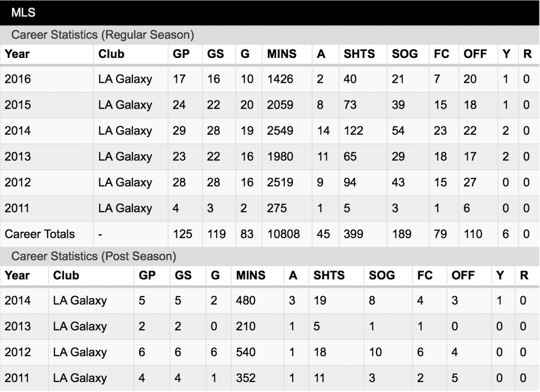This screenshot has width=540, height=392.
Task: Select the 2013 regular season minutes 1980
Action: [280, 156]
